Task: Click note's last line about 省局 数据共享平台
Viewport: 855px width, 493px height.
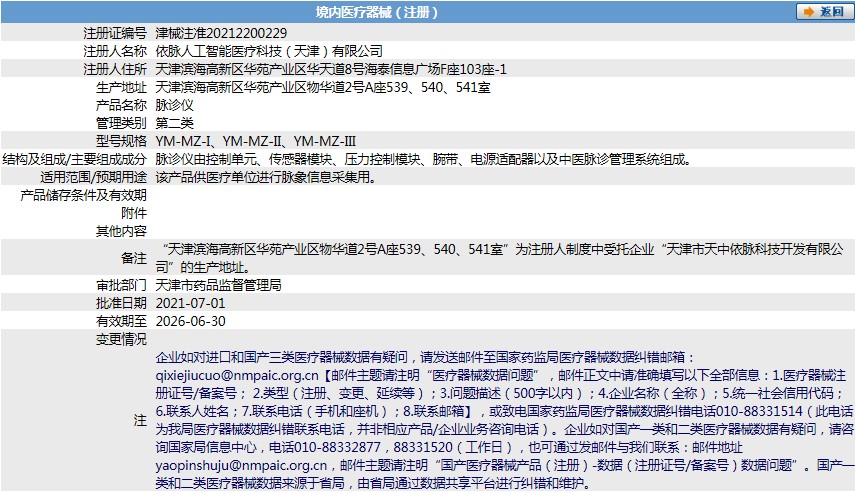Action: (x=373, y=483)
